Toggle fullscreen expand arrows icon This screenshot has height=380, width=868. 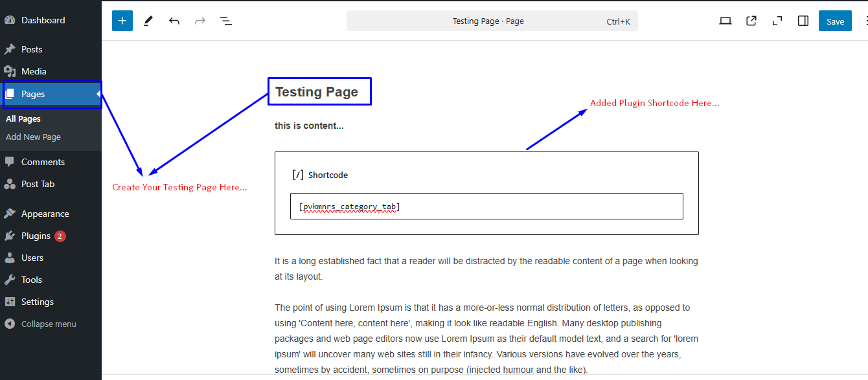[777, 21]
